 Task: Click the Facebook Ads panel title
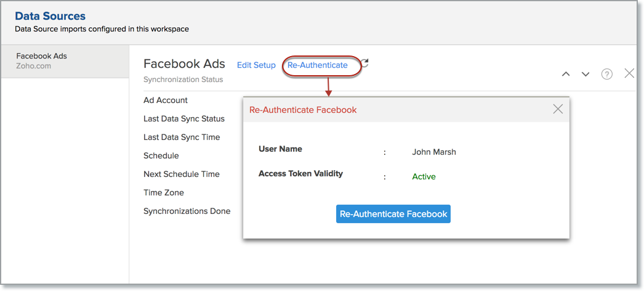pos(184,64)
